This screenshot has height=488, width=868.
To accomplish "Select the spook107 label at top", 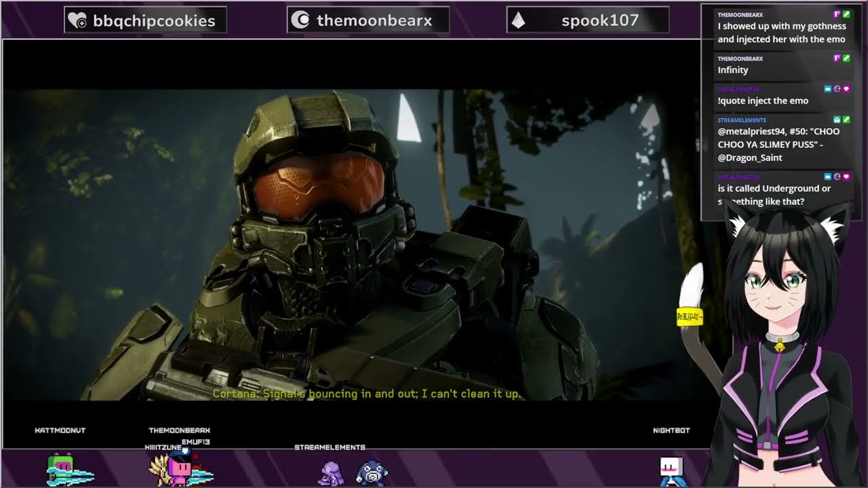I will click(x=600, y=20).
